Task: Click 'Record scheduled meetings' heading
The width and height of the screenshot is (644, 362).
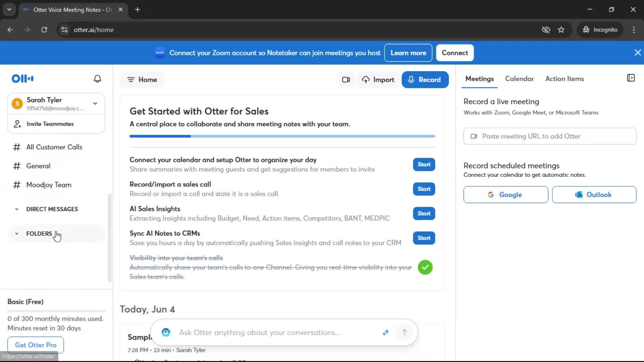Action: click(x=511, y=166)
